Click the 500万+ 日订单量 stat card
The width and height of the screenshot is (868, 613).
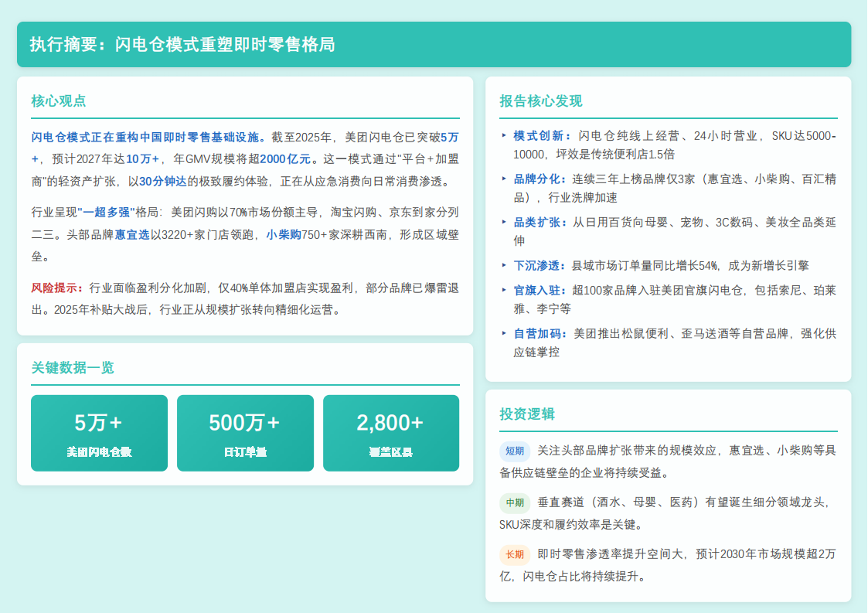click(245, 433)
